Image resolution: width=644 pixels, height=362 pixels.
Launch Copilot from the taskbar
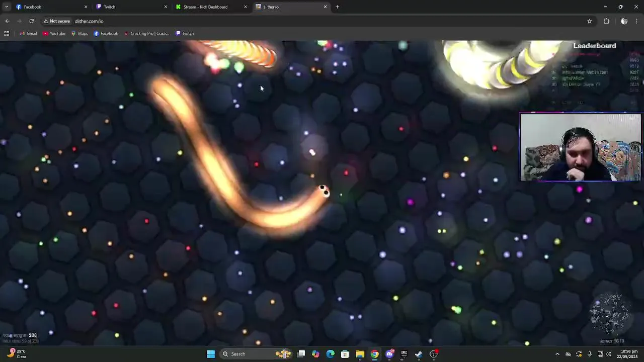click(315, 354)
